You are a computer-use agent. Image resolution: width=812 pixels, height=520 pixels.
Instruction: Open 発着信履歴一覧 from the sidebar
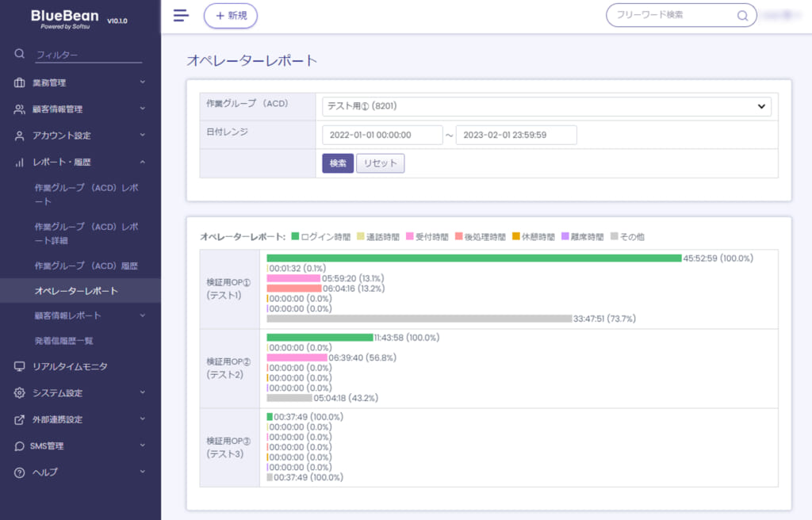coord(63,341)
